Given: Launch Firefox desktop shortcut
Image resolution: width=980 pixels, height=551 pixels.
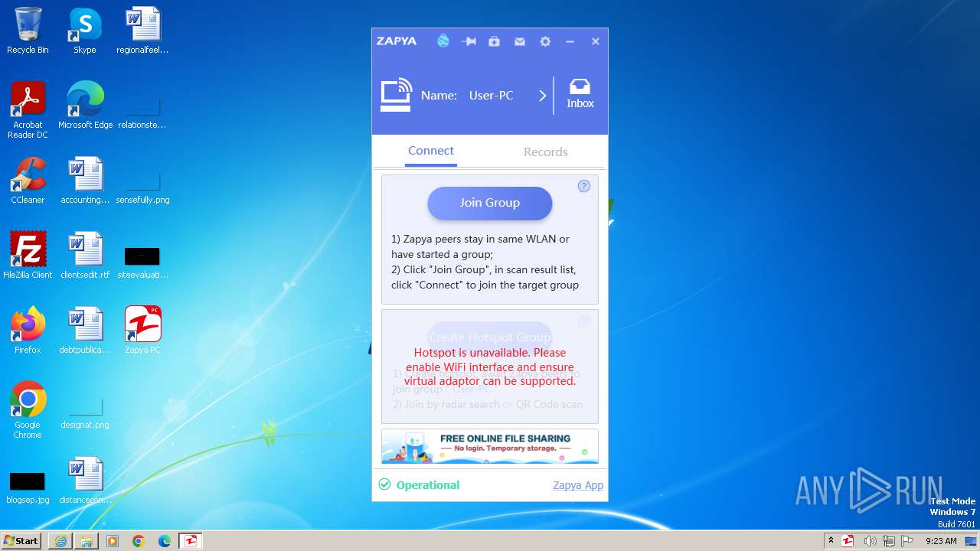Looking at the screenshot, I should point(28,331).
